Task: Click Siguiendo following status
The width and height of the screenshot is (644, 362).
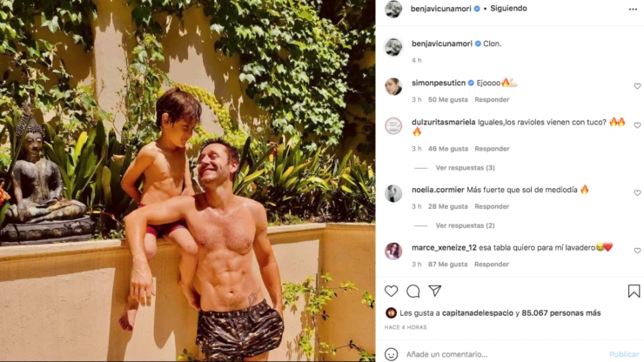Action: 508,8
